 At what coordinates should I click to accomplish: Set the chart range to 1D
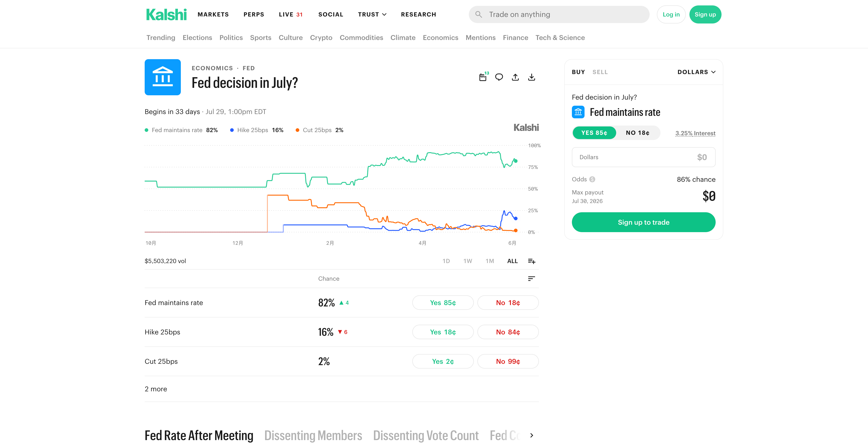pyautogui.click(x=446, y=261)
